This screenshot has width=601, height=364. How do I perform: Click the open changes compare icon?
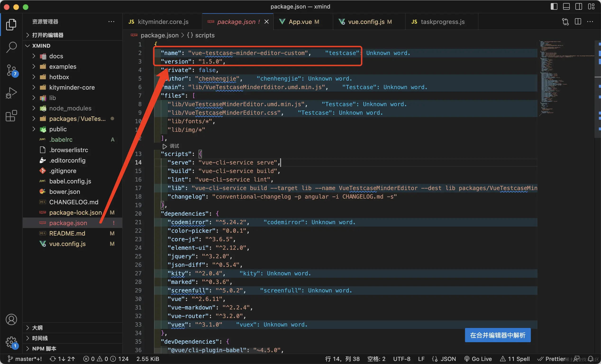[565, 22]
